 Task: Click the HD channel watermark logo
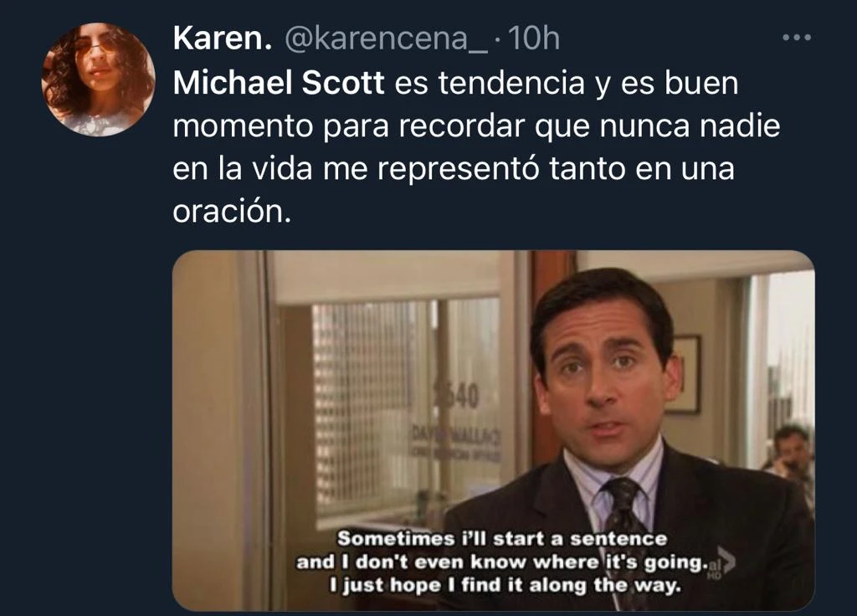pos(718,563)
